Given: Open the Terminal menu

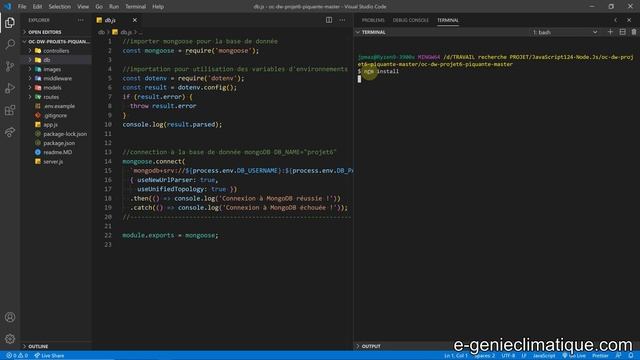Looking at the screenshot, I should click(x=136, y=7).
